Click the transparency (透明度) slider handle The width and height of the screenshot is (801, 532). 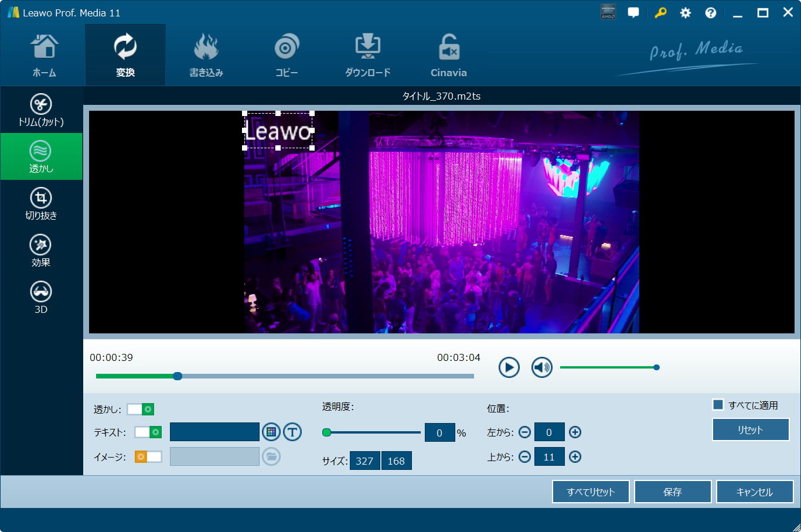(x=327, y=432)
